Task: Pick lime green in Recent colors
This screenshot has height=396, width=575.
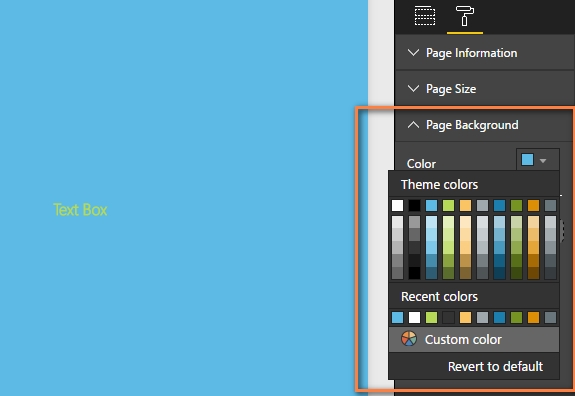Action: [431, 318]
